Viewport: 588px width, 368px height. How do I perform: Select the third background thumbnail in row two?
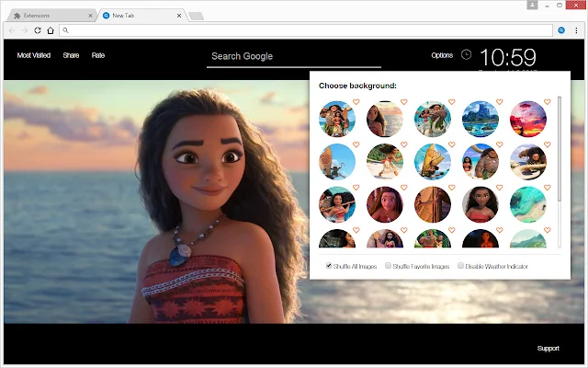coord(433,162)
